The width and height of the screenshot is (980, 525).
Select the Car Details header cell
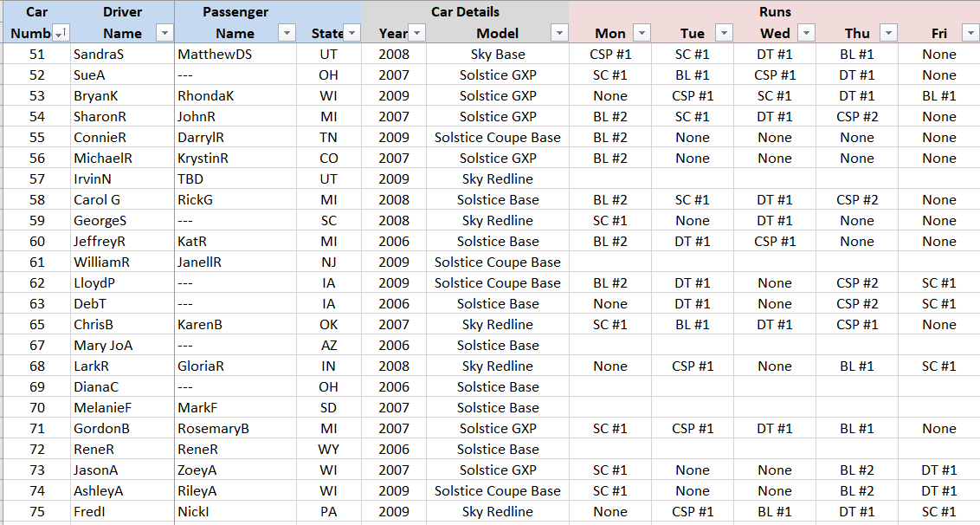coord(465,12)
